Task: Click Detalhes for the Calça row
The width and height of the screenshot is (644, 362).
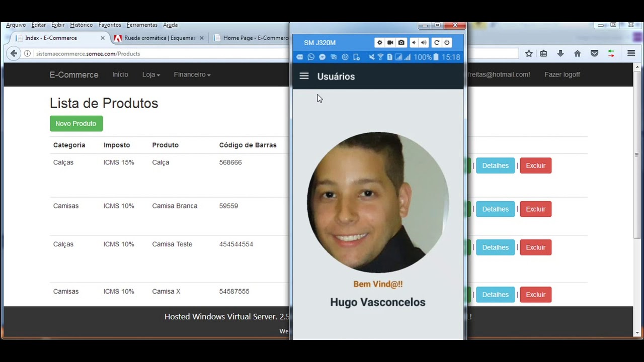Action: coord(496,165)
